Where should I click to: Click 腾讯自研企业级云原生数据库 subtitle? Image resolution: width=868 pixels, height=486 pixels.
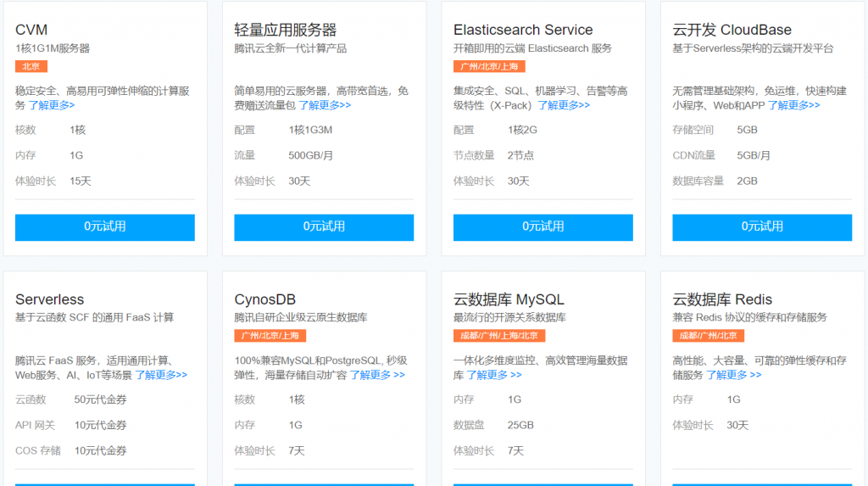click(301, 317)
